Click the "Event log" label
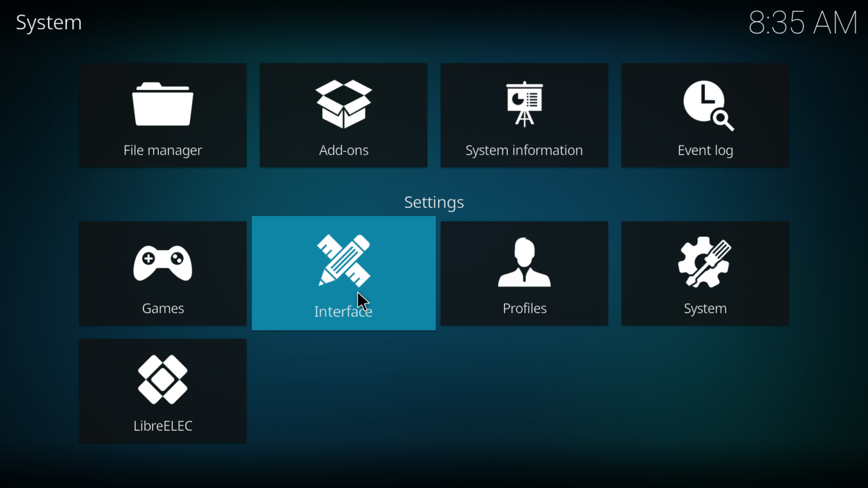This screenshot has height=488, width=868. coord(705,150)
